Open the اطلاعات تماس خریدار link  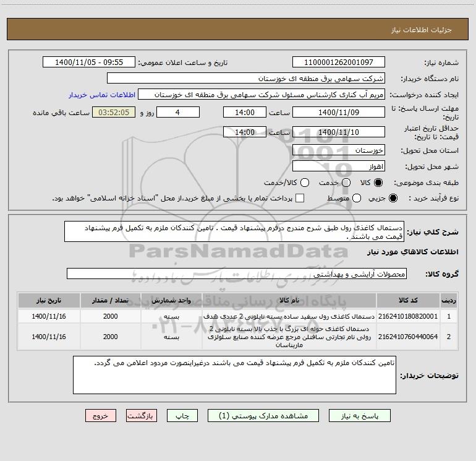pos(102,95)
